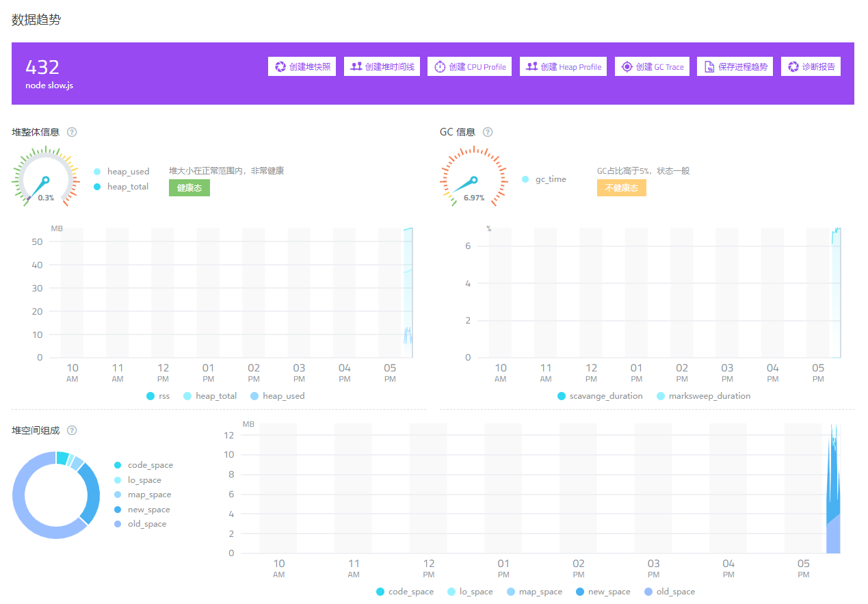Toggle rss series in heap chart legend
The image size is (868, 604).
click(x=157, y=396)
